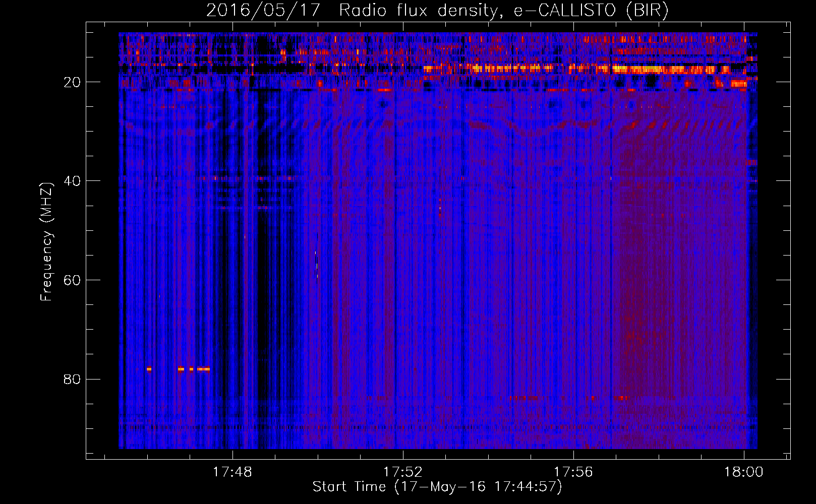Click the "18:00" time tick label

744,472
